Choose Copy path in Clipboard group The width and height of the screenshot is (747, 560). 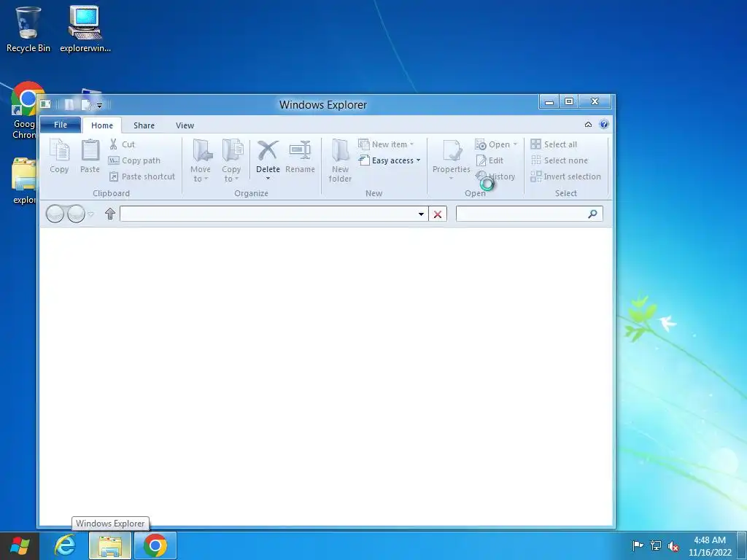(x=134, y=160)
